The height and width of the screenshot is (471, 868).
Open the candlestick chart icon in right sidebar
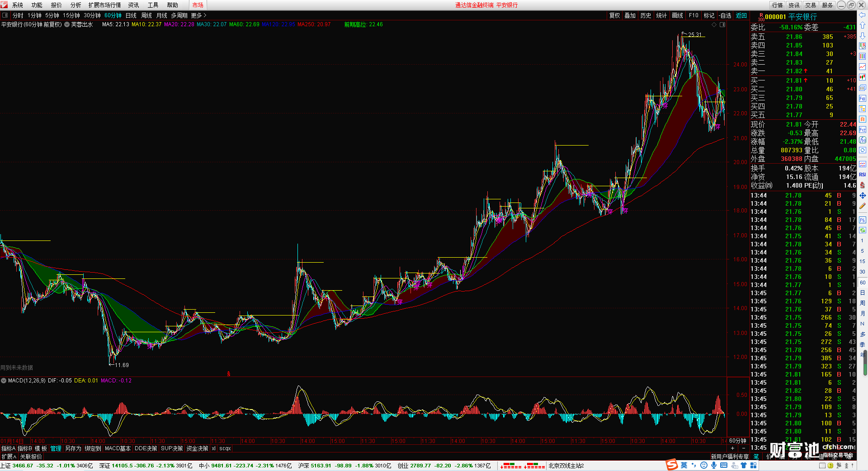point(863,77)
